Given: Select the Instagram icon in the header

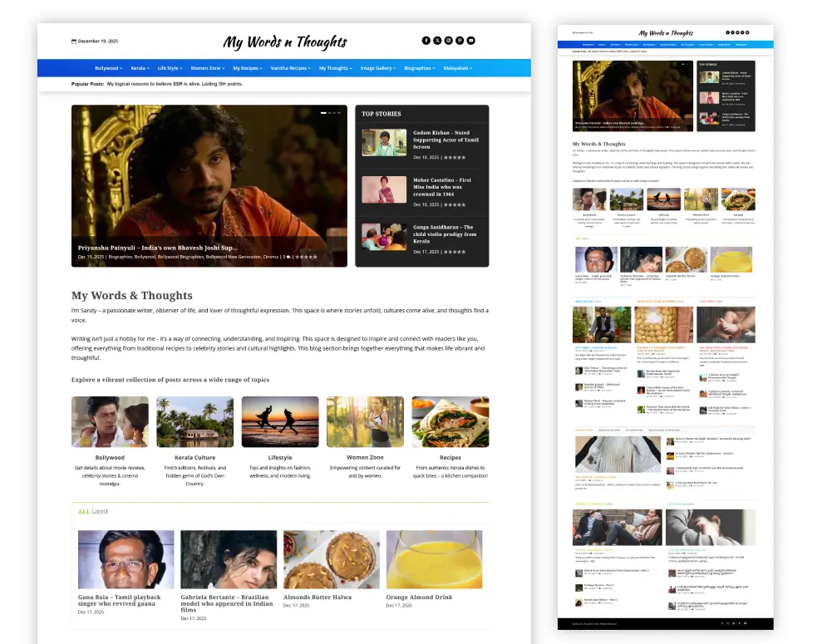Looking at the screenshot, I should pos(449,40).
